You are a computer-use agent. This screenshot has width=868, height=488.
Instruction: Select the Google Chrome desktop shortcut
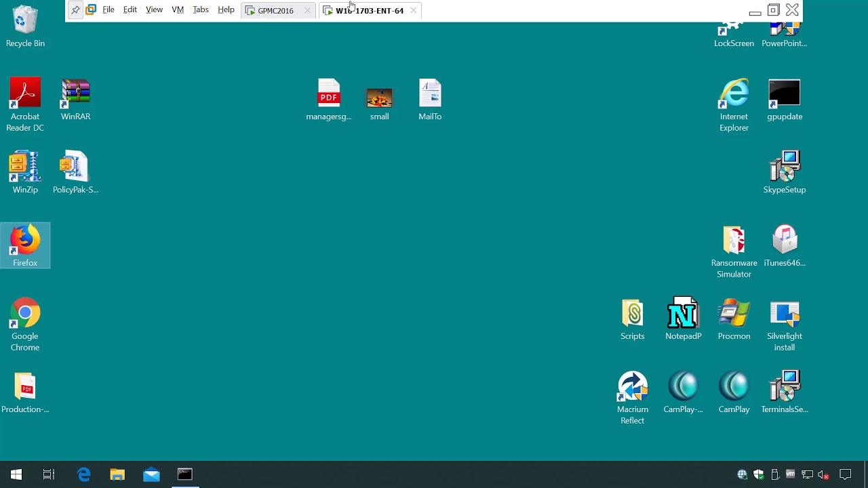(25, 325)
